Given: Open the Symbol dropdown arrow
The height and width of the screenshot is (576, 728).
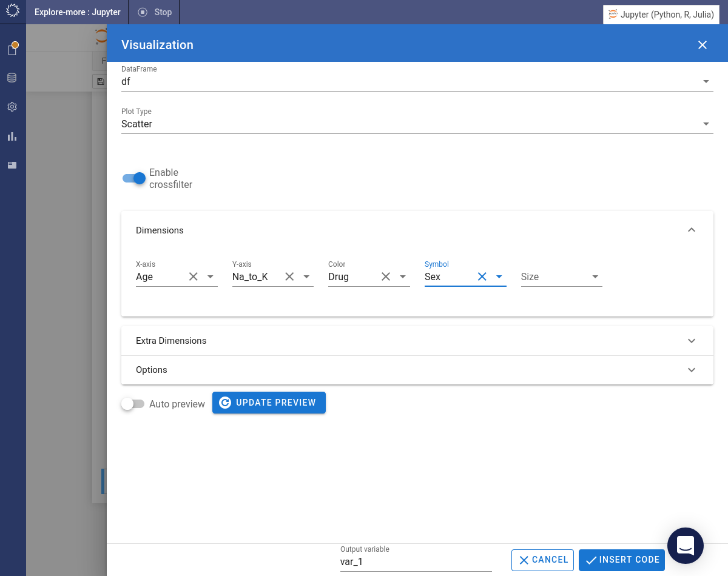Looking at the screenshot, I should click(499, 276).
